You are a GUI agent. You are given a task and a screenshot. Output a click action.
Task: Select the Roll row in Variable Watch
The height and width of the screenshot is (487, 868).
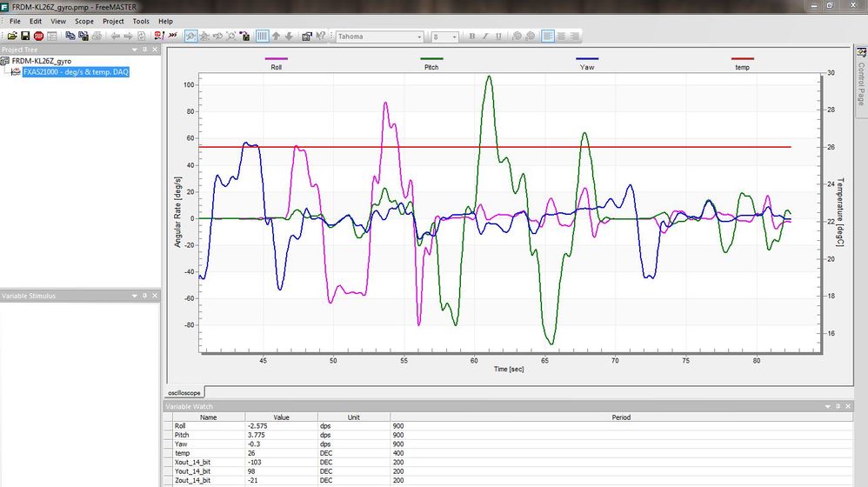tap(508, 426)
